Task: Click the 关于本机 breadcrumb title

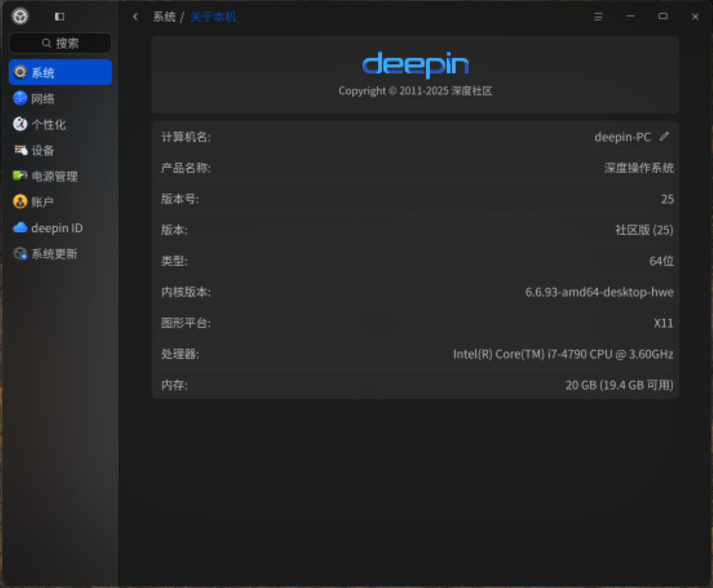Action: (213, 17)
